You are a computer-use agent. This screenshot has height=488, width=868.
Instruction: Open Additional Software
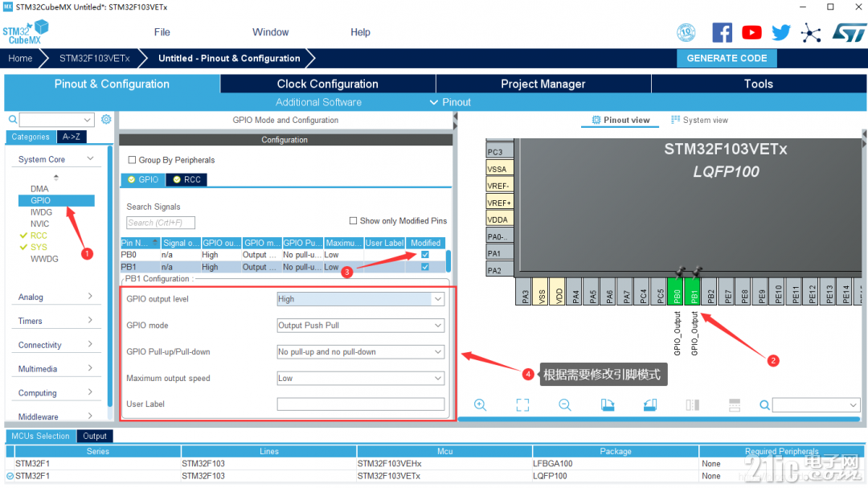click(318, 102)
